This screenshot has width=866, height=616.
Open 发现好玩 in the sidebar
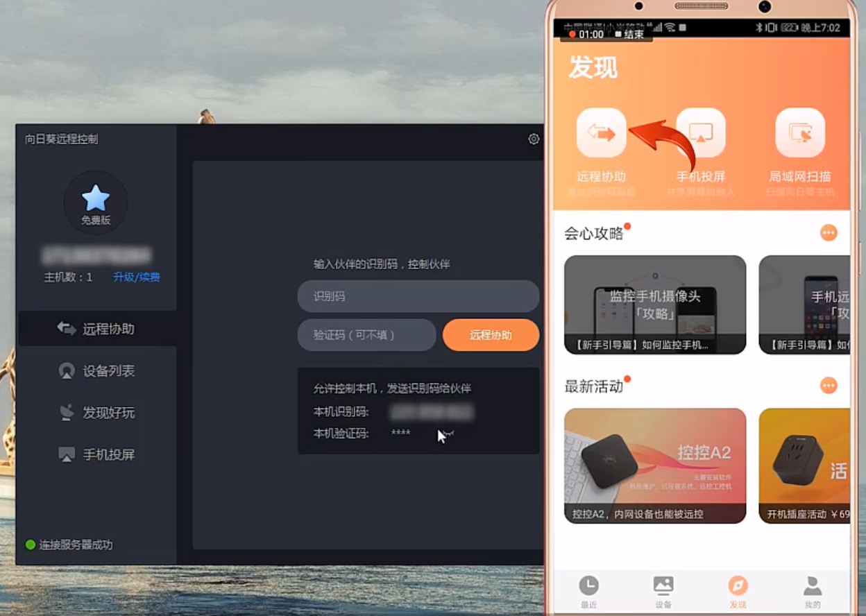point(97,413)
